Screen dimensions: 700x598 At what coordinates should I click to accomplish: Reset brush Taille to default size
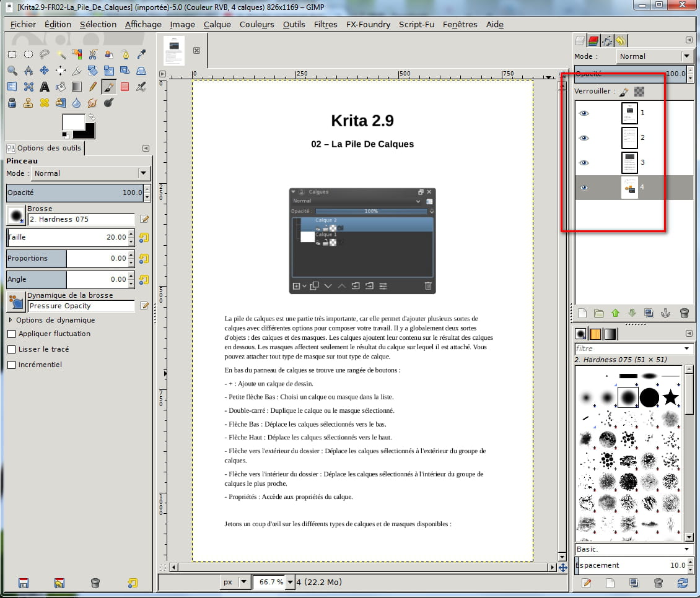(144, 238)
